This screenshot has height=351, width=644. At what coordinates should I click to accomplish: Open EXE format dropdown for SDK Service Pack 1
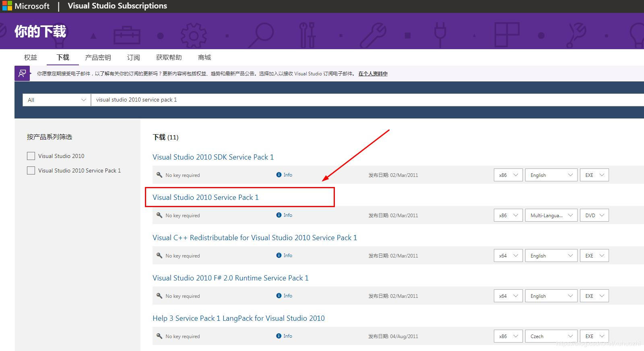[594, 175]
